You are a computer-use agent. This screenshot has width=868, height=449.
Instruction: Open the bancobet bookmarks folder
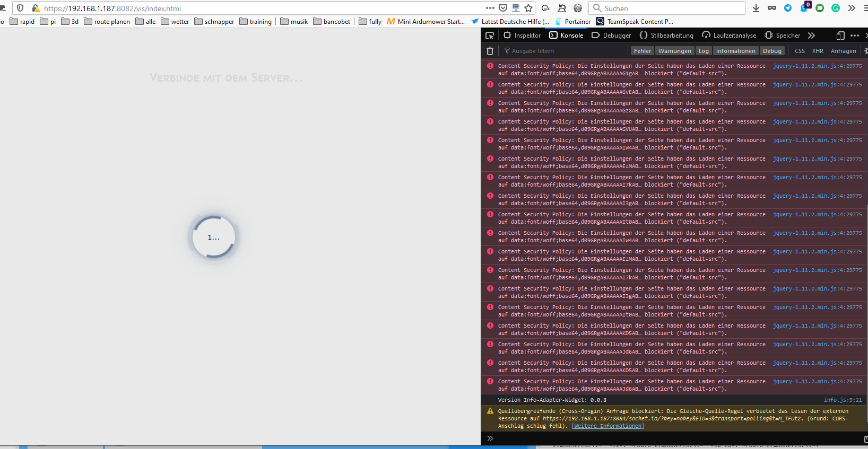[x=332, y=22]
